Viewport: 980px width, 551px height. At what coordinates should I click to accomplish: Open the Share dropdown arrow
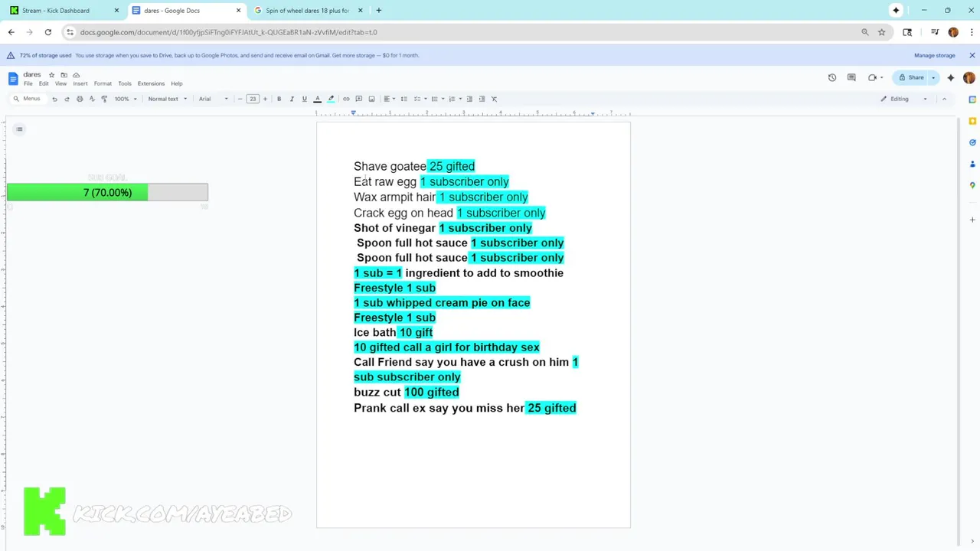pos(933,77)
